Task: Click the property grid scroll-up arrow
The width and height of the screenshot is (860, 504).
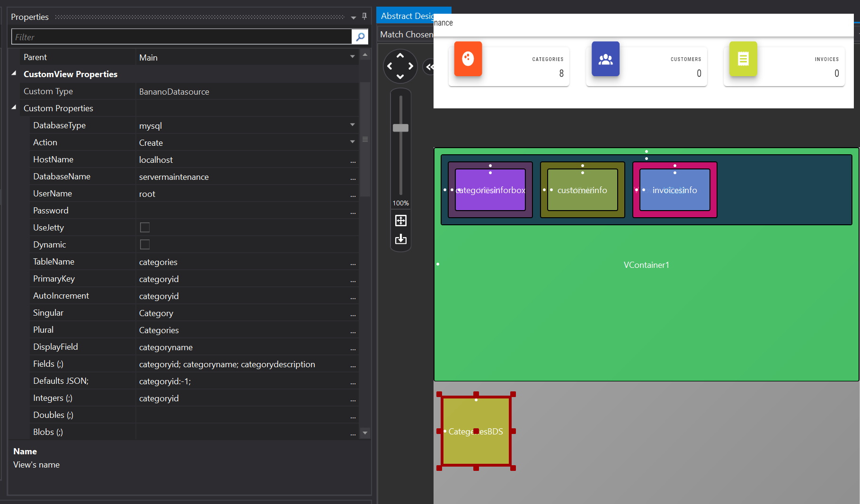Action: click(x=364, y=55)
